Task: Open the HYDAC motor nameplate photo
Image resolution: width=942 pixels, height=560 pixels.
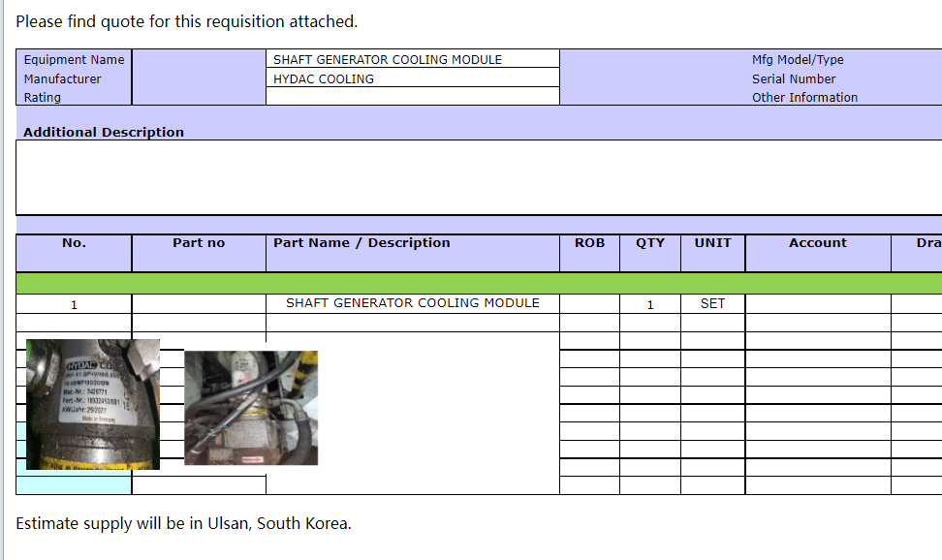Action: pyautogui.click(x=92, y=404)
